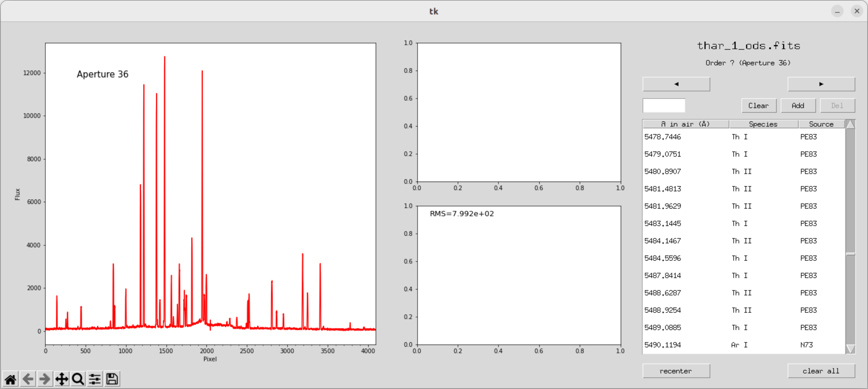Click the recenter button

(676, 371)
